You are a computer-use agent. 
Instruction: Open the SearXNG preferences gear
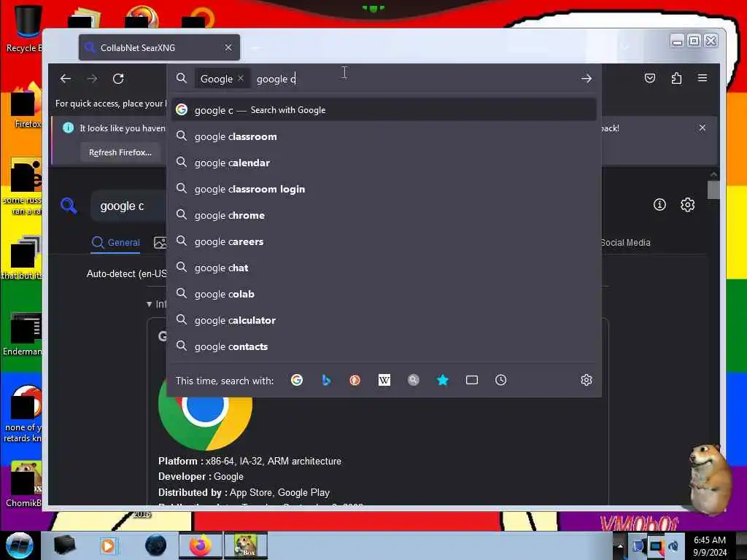pos(687,205)
